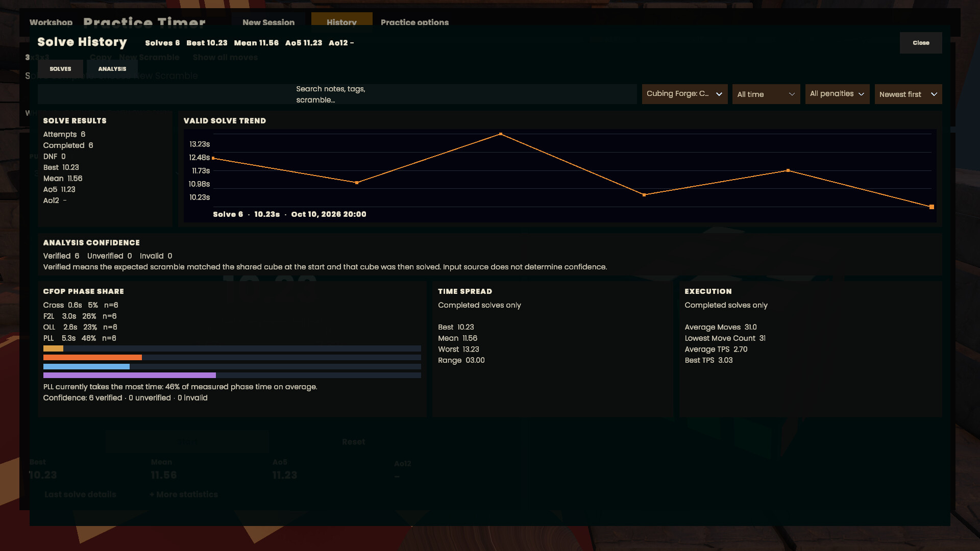Select the highest trend point at 13.23s

point(501,134)
